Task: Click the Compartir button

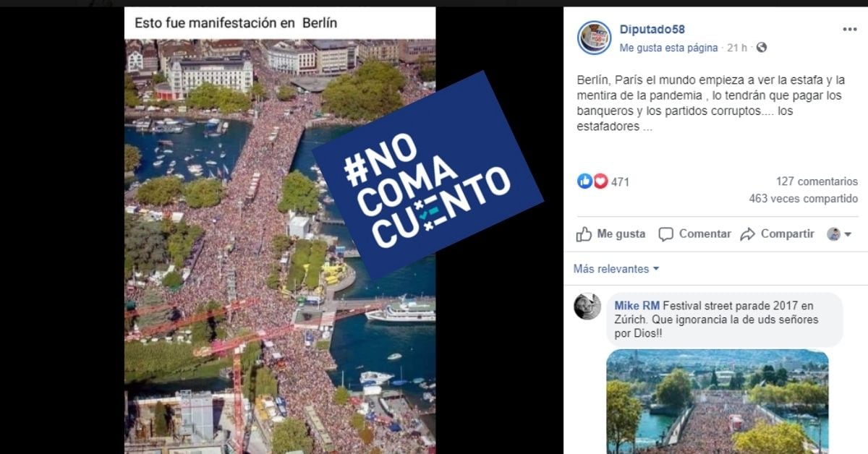Action: point(778,234)
